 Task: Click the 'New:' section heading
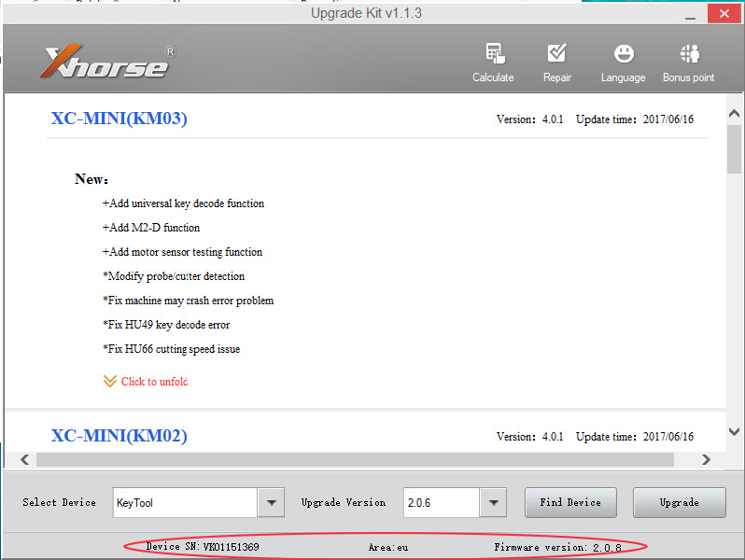tap(91, 179)
